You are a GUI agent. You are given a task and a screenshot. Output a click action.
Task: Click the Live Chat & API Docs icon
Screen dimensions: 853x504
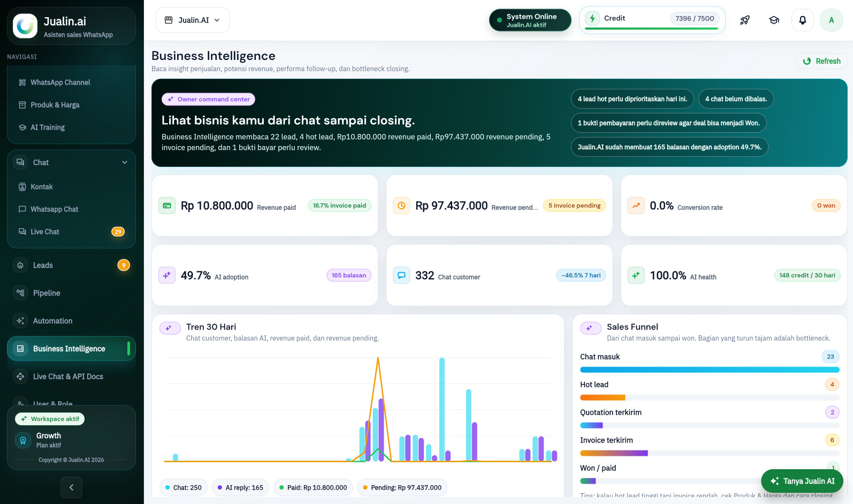[x=20, y=377]
